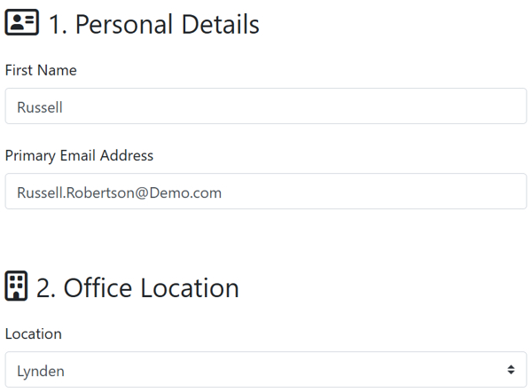532x392 pixels.
Task: Click the number "1." in Personal Details heading
Action: [58, 24]
